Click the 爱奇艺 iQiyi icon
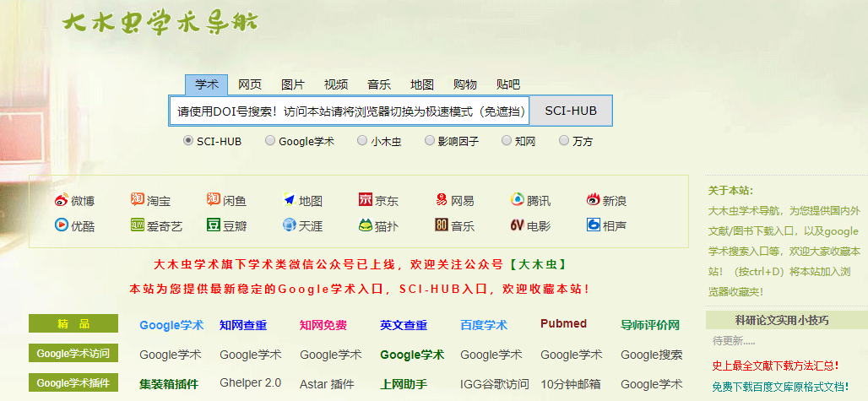The width and height of the screenshot is (868, 401). point(138,225)
